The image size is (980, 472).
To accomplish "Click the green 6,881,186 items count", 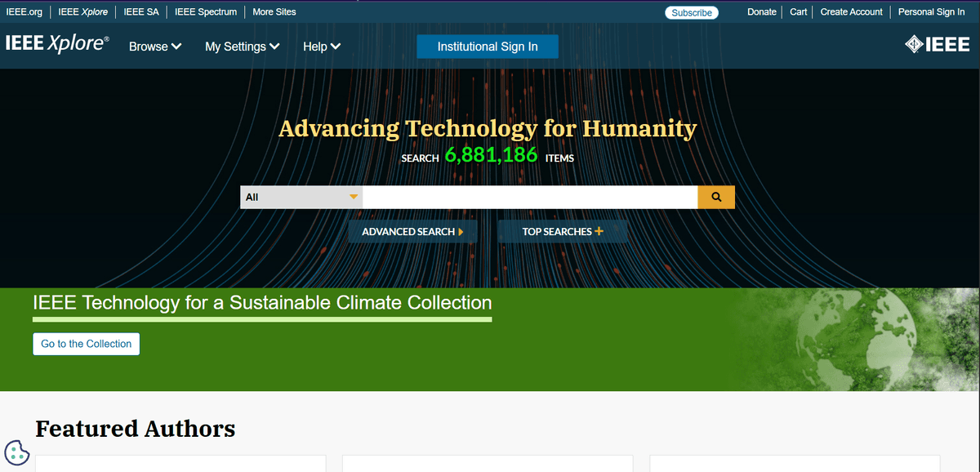I will coord(492,154).
